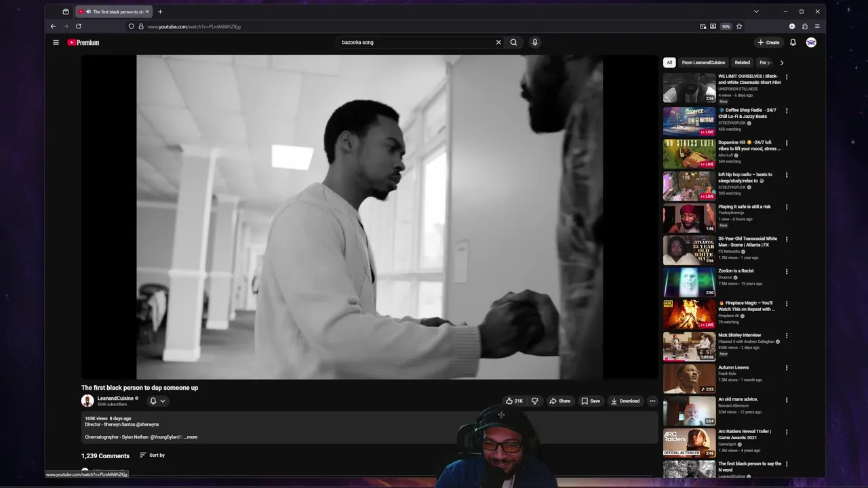Select '1,239 Comments' heading text
The height and width of the screenshot is (488, 868).
click(x=105, y=456)
